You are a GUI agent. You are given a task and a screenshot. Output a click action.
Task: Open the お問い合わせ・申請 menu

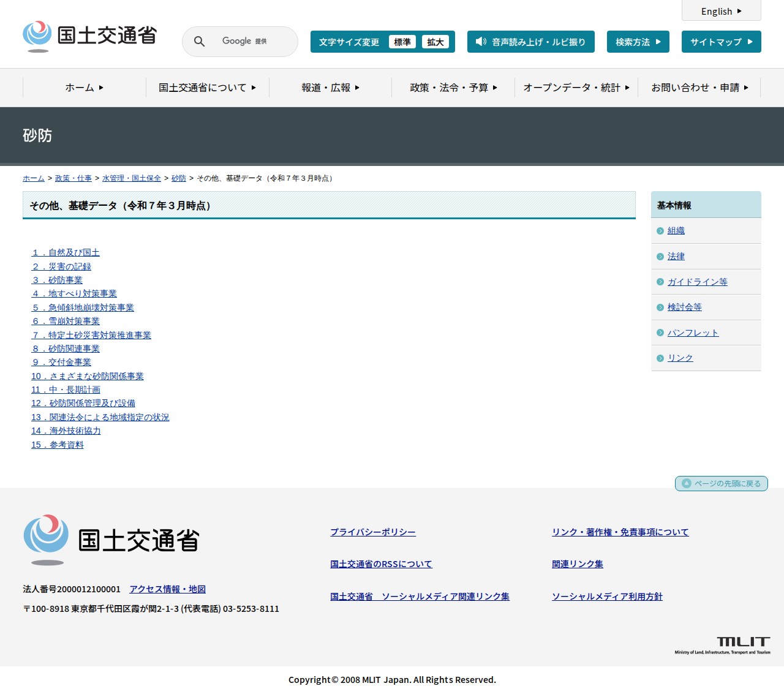pyautogui.click(x=699, y=88)
